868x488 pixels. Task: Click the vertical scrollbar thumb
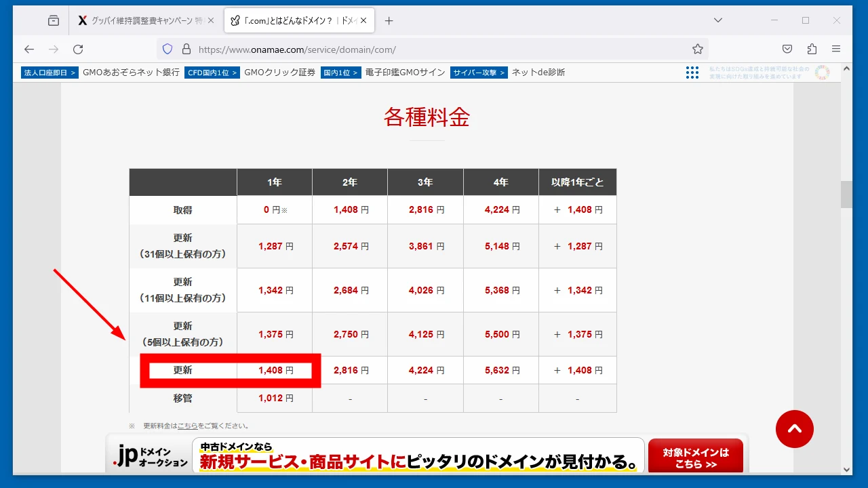[x=846, y=195]
